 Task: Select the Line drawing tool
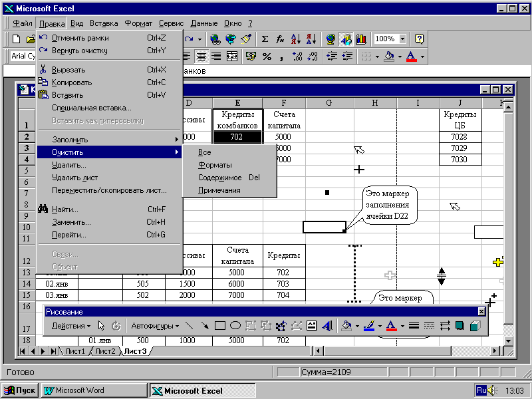click(190, 326)
